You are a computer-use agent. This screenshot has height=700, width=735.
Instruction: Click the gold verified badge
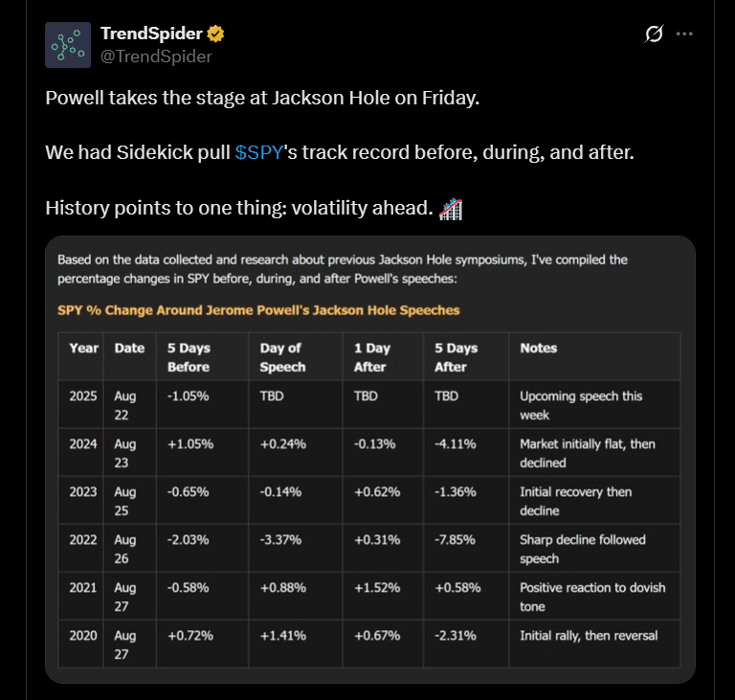coord(215,34)
